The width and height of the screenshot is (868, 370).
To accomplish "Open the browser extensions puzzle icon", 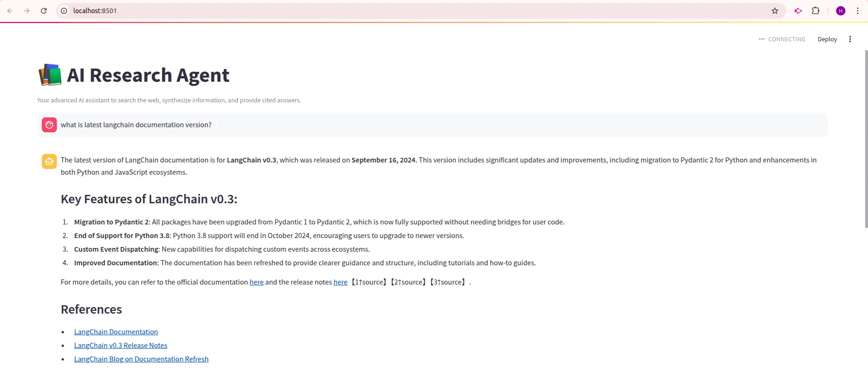I will [x=816, y=11].
